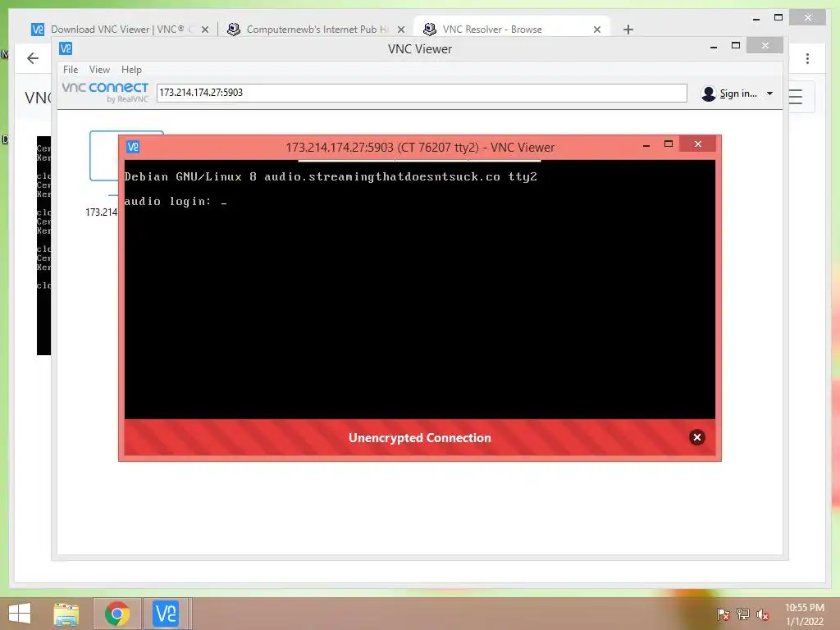Screen dimensions: 840x630
Task: Expand the Sign in dropdown arrow
Action: point(769,94)
